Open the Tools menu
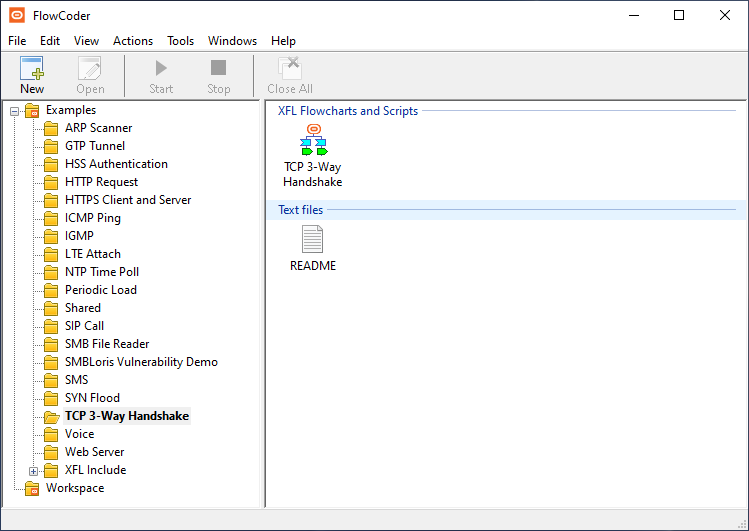Viewport: 749px width, 531px height. click(181, 41)
